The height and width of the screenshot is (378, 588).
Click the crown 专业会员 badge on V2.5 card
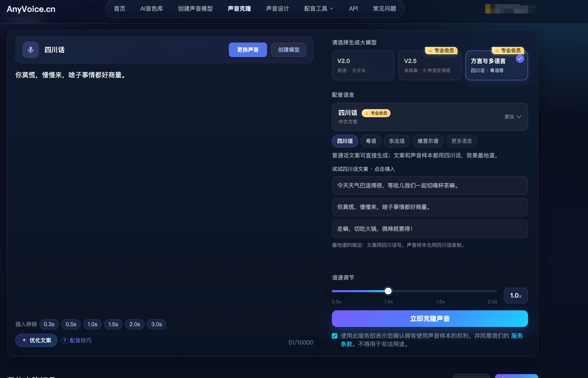441,50
